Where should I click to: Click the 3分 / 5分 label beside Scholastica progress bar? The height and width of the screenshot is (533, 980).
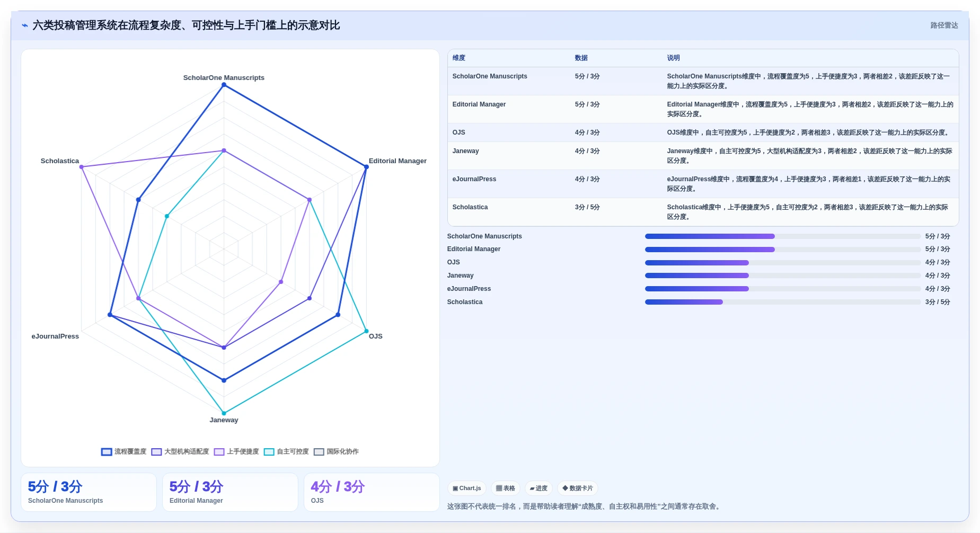[938, 302]
